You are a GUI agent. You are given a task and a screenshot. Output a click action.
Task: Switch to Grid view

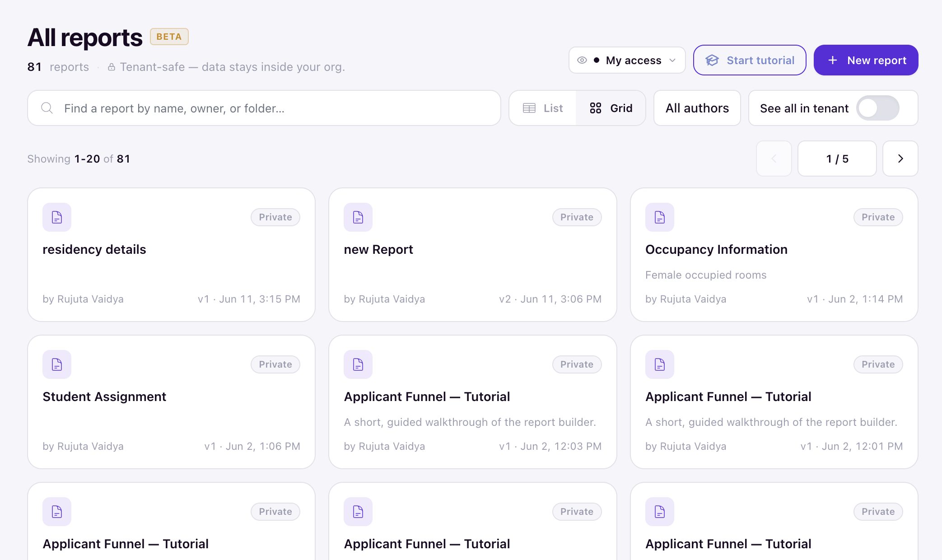click(x=611, y=108)
